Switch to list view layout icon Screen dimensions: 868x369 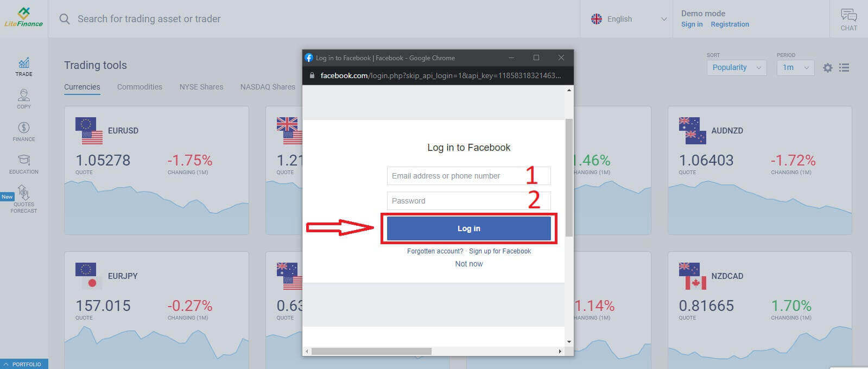(x=844, y=68)
